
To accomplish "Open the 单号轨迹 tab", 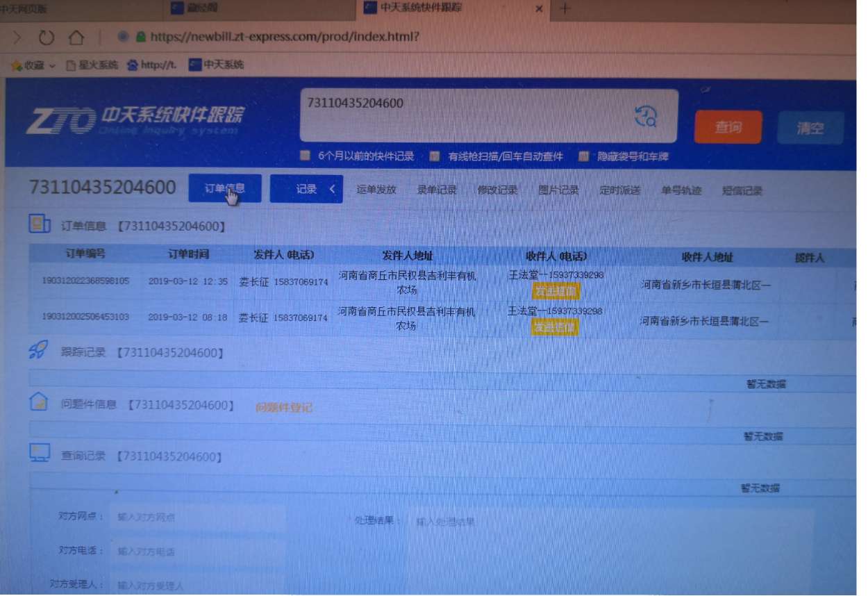I will [681, 190].
